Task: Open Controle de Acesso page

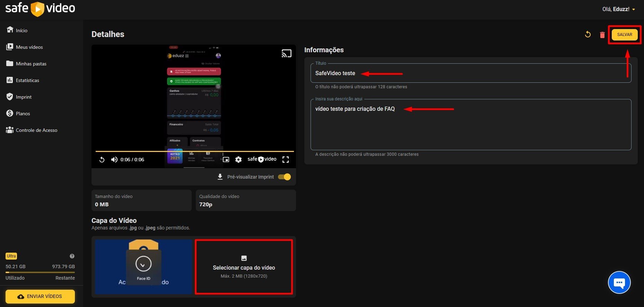Action: click(36, 130)
